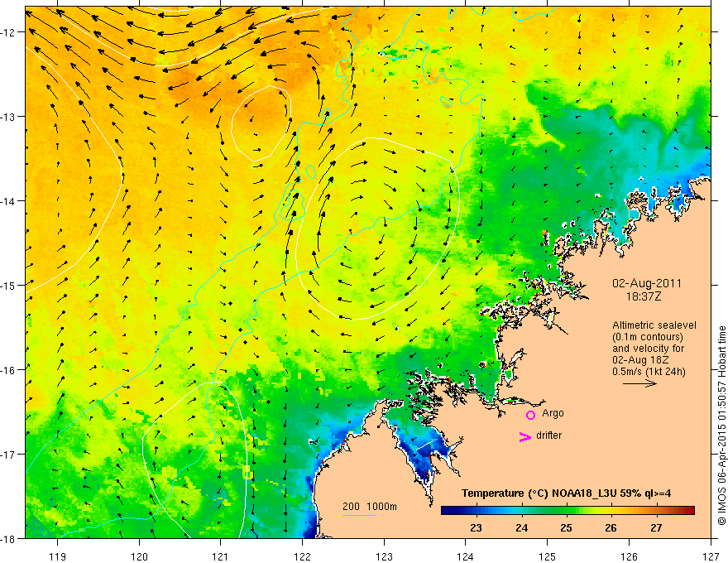Click the latitude axis label -18

[x=9, y=539]
